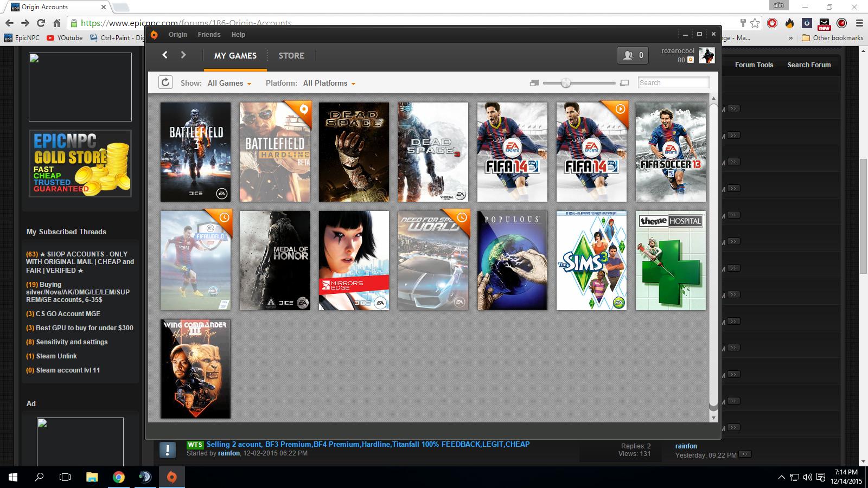Go back with Origin's left arrow
This screenshot has height=488, width=868.
pyautogui.click(x=165, y=55)
